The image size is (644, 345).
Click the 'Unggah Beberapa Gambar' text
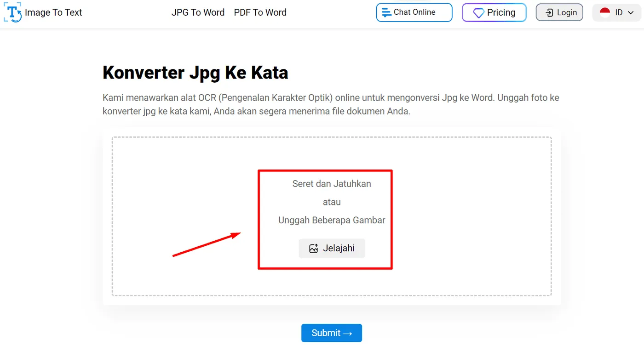click(332, 221)
